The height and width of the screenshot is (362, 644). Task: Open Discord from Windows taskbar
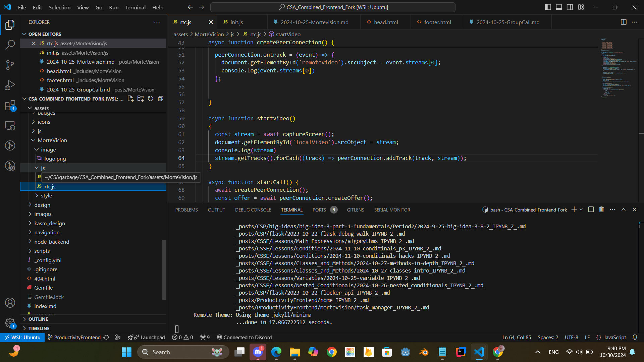click(258, 352)
